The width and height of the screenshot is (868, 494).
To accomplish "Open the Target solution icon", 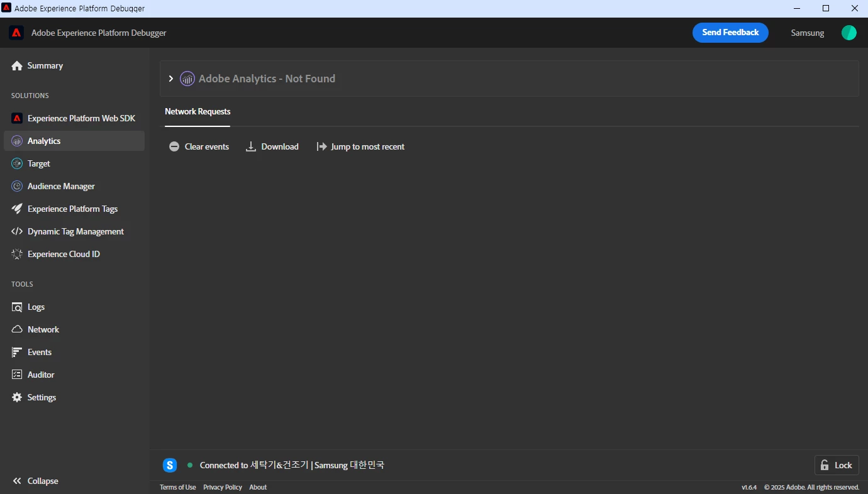I will [x=17, y=163].
